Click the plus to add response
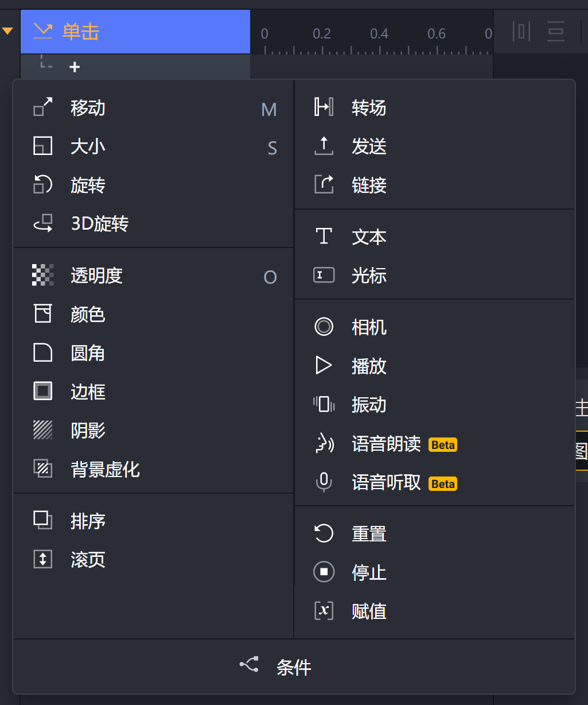This screenshot has width=588, height=705. pyautogui.click(x=75, y=67)
